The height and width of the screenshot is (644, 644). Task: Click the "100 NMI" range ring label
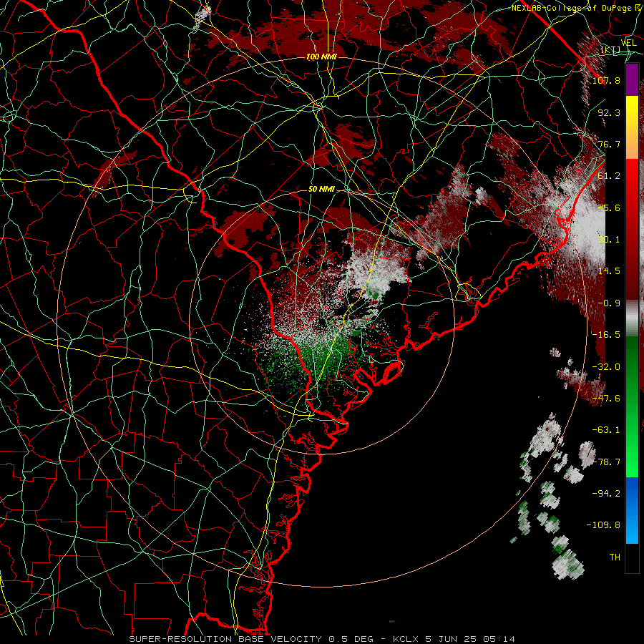[321, 57]
